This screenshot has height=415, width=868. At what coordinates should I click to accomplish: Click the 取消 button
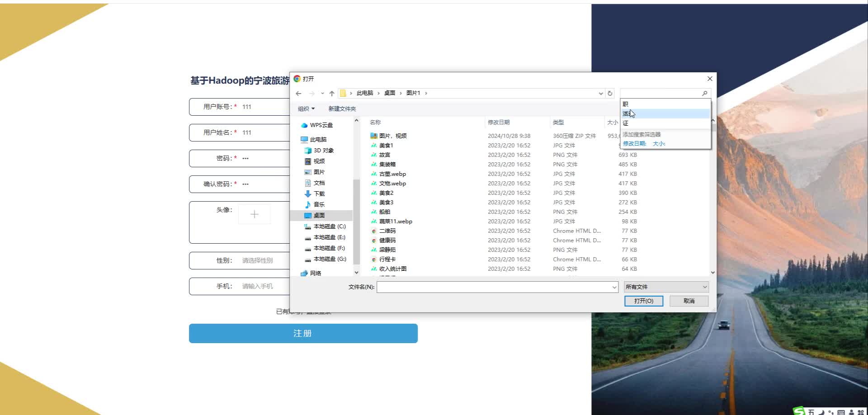coord(689,301)
